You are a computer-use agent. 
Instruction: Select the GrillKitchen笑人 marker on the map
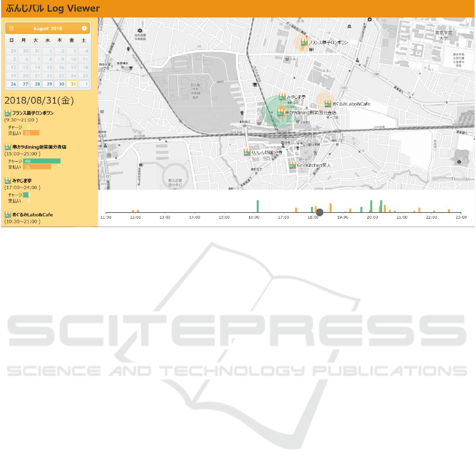coord(292,165)
